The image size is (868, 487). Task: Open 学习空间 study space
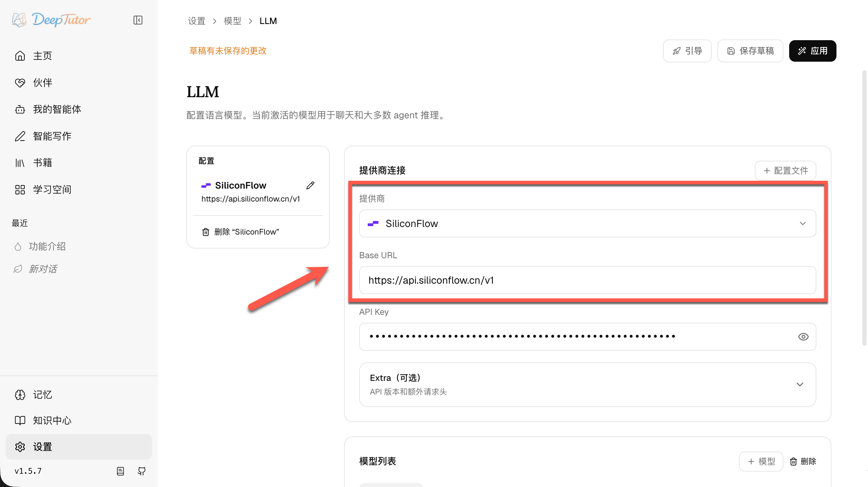(x=79, y=190)
